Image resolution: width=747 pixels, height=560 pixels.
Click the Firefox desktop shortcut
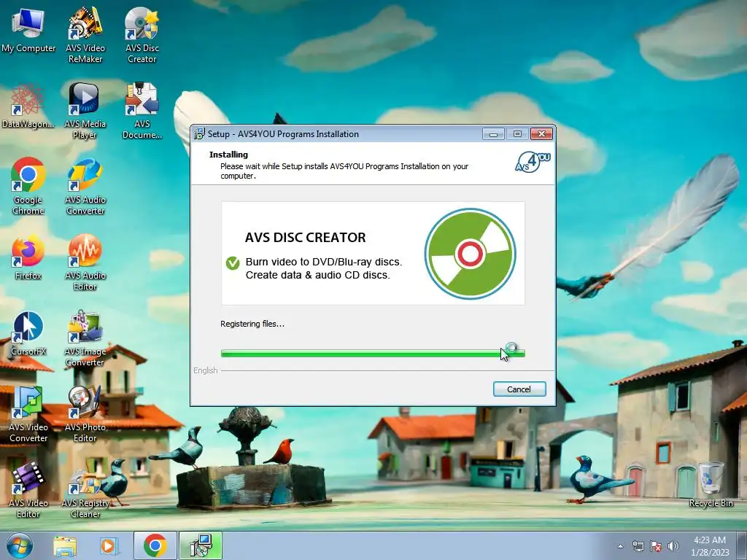pyautogui.click(x=28, y=257)
